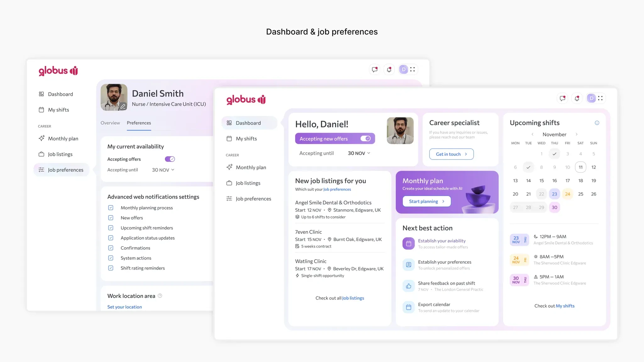This screenshot has height=362, width=644.
Task: Open the four-dot apps menu in front window
Action: (x=600, y=98)
